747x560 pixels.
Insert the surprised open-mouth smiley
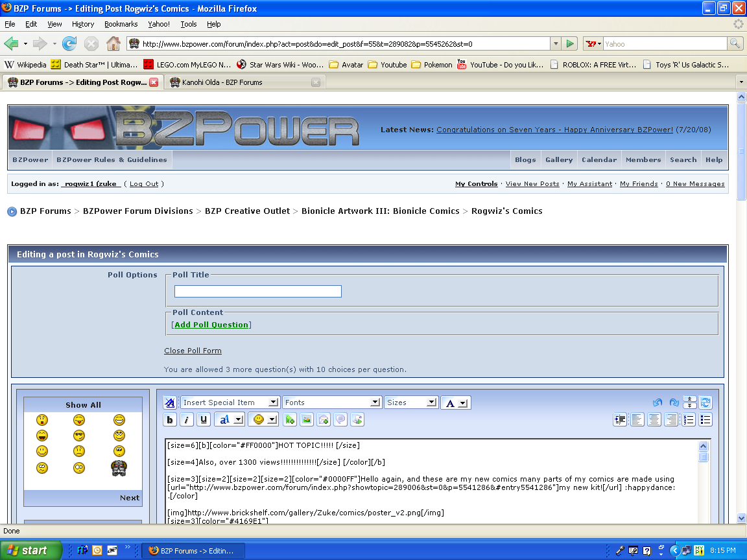[x=42, y=419]
